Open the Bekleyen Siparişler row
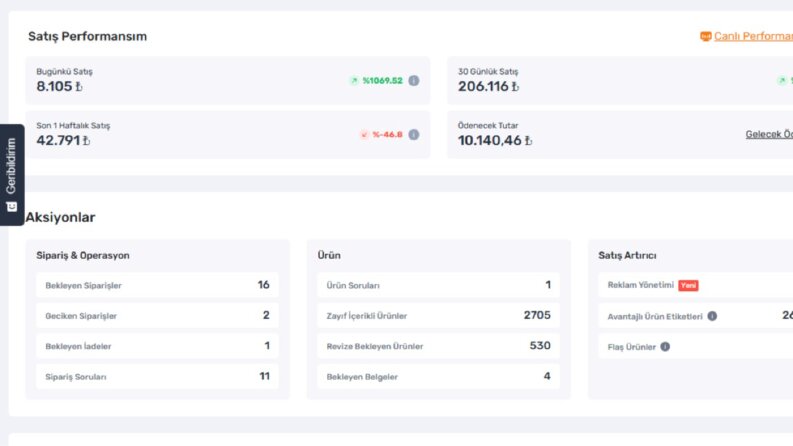793x446 pixels. [x=157, y=285]
